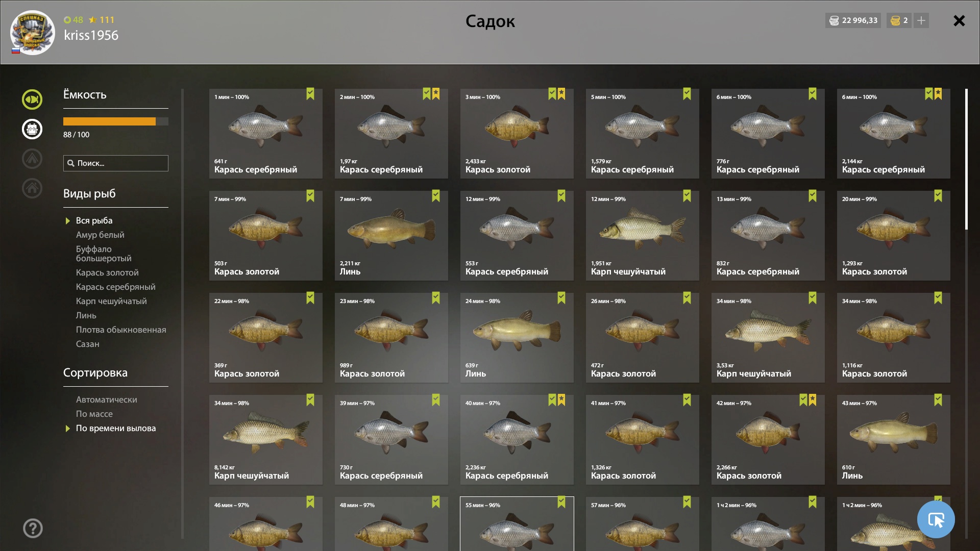Open the fish keepnet sidebar icon

32,99
